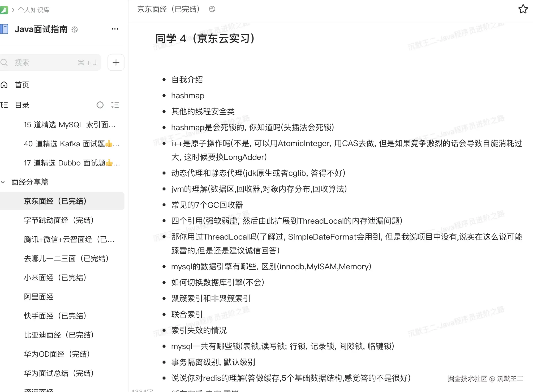Open the 阿里面经 document
Screen dimensions: 533x392
(x=39, y=297)
